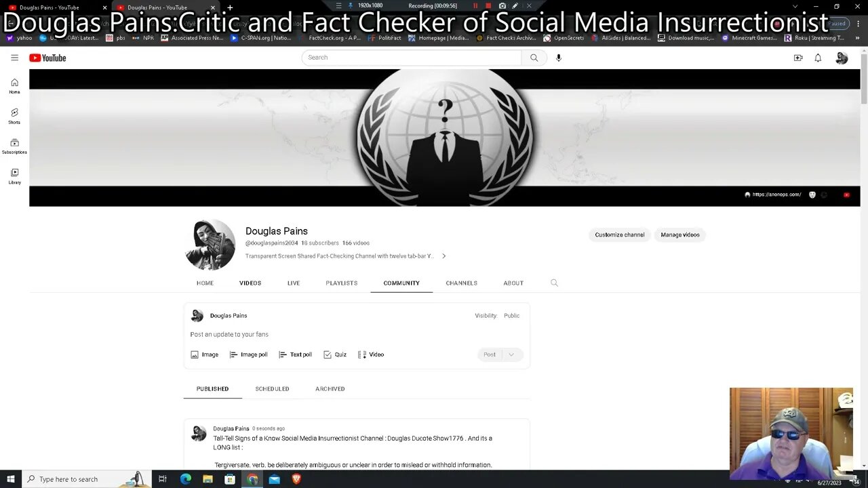Create a Text poll post

point(295,354)
